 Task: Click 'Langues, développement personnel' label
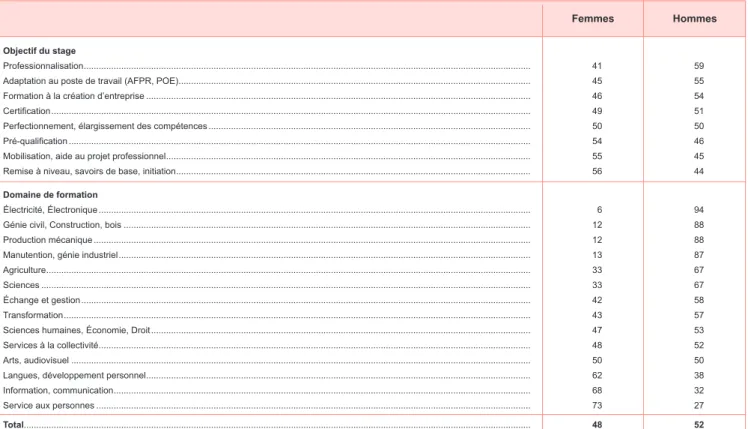coord(74,376)
